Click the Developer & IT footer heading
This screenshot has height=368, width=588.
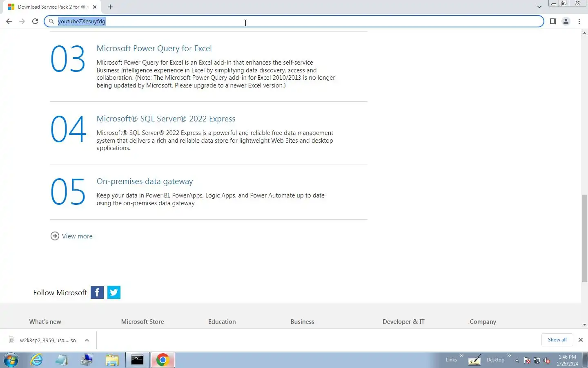(403, 322)
